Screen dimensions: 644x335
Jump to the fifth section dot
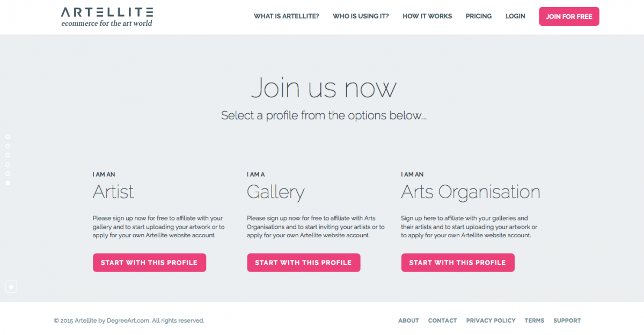coord(8,174)
